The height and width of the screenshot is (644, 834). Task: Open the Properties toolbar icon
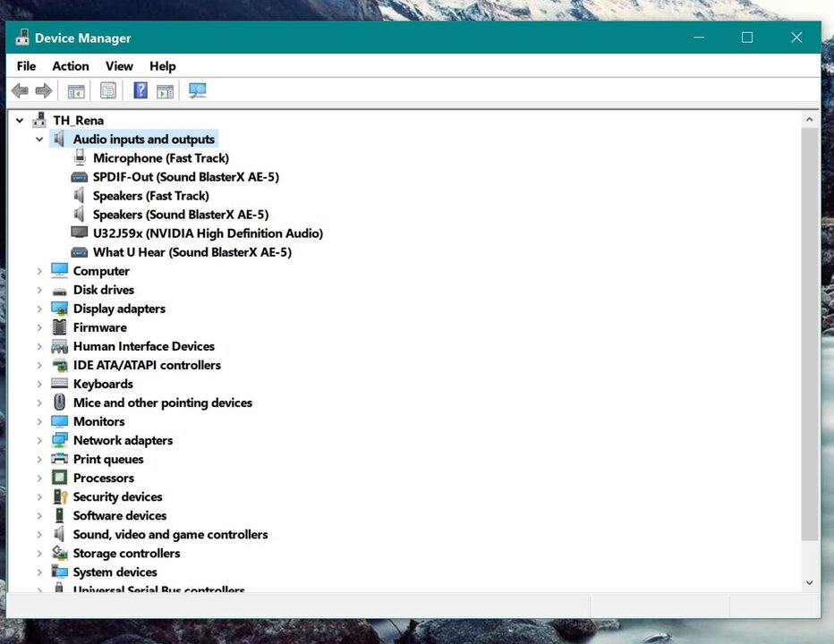(108, 90)
